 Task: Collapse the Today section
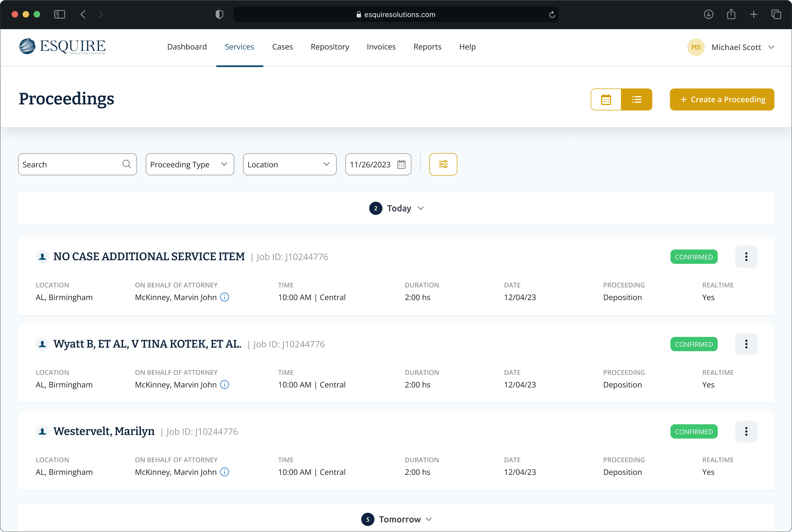(420, 208)
